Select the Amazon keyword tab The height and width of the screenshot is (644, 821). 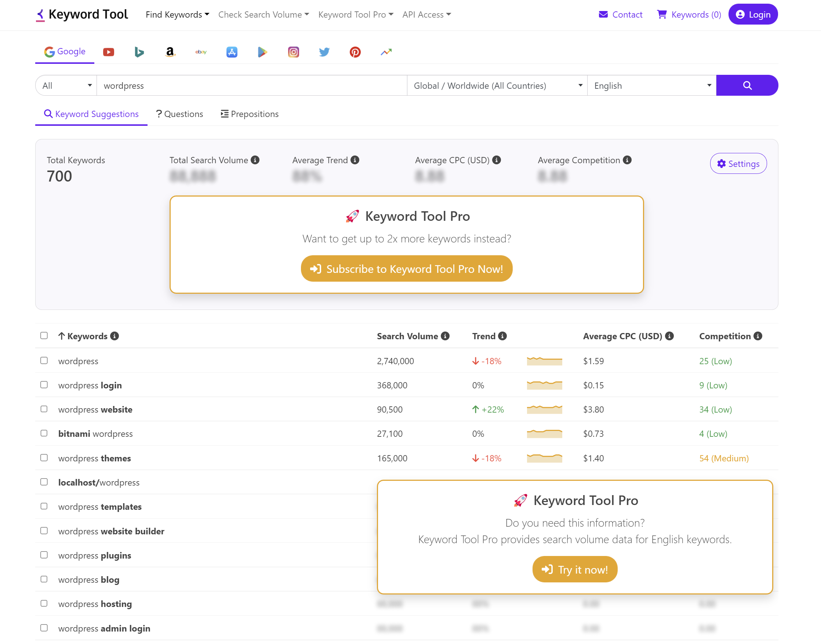[x=170, y=52]
